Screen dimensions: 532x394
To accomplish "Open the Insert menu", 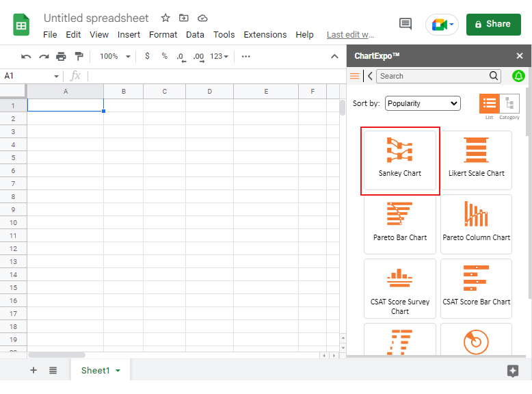I will [x=129, y=35].
